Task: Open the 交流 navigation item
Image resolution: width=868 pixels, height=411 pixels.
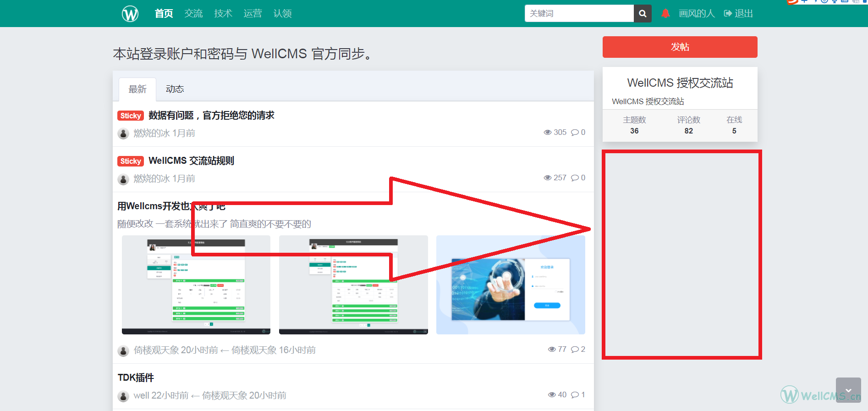Action: (x=193, y=13)
